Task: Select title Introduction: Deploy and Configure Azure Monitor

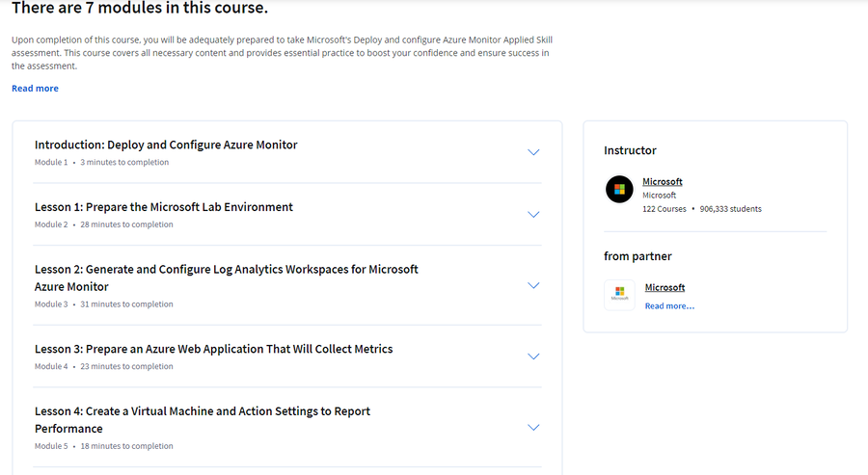Action: pos(166,145)
